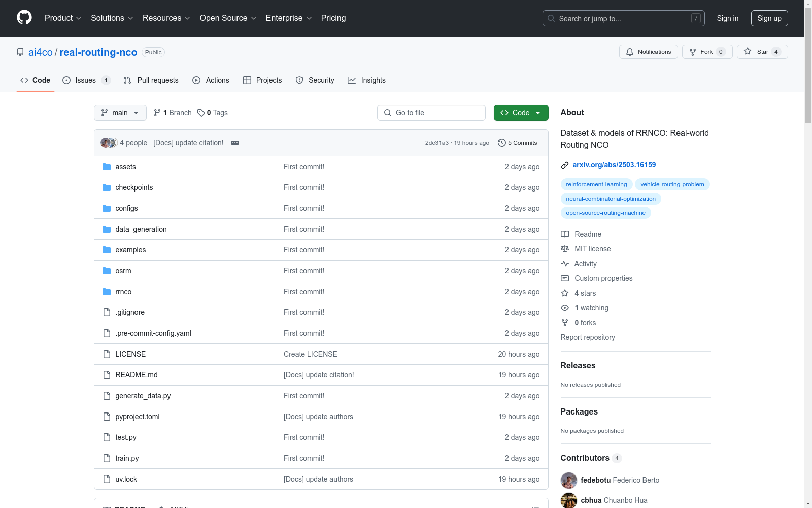
Task: Fork the repository
Action: pyautogui.click(x=707, y=52)
